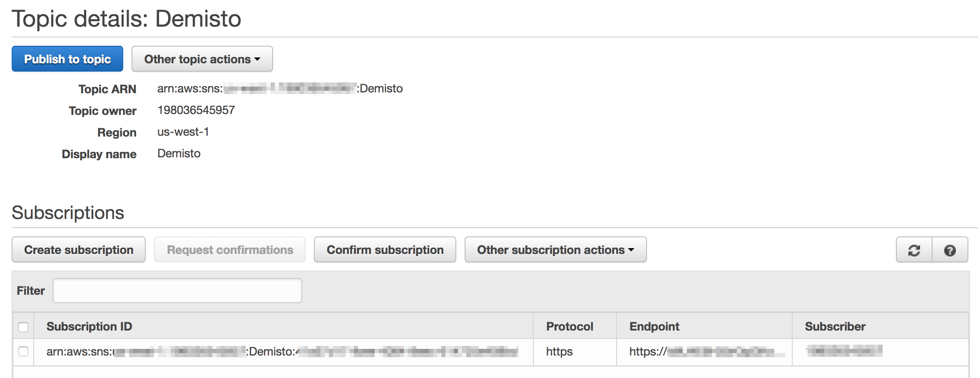Click the https protocol cell in row
The width and height of the screenshot is (980, 378).
point(559,352)
